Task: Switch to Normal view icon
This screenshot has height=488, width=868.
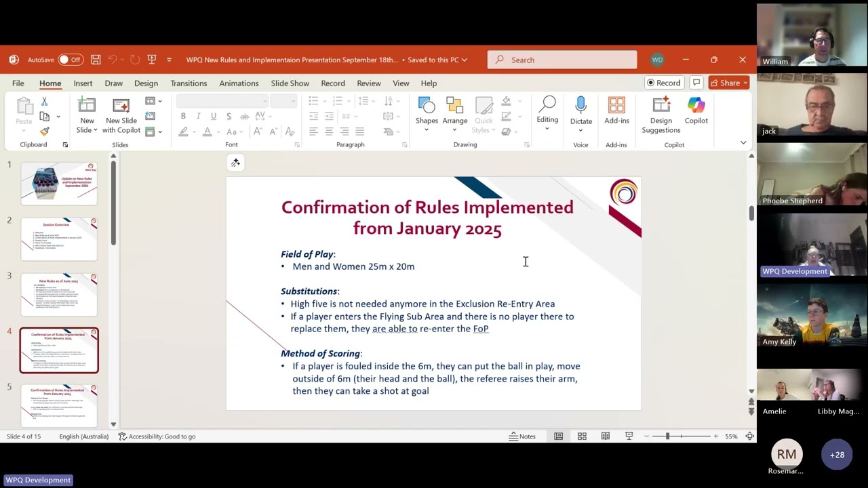Action: pos(558,436)
